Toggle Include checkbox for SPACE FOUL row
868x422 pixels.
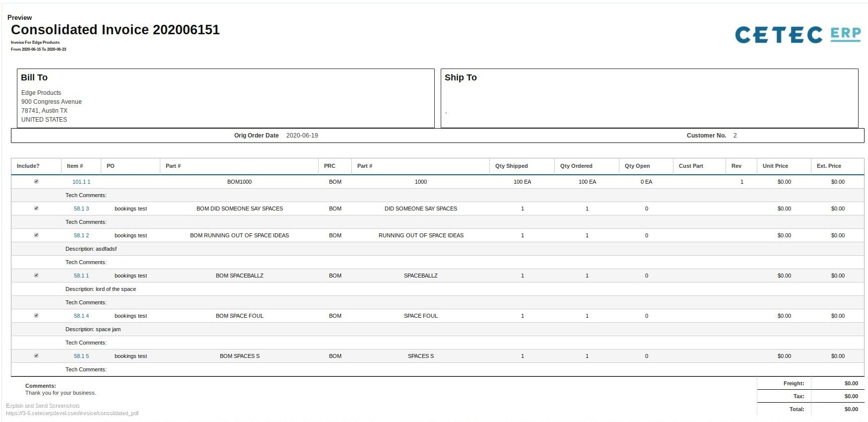[x=36, y=316]
